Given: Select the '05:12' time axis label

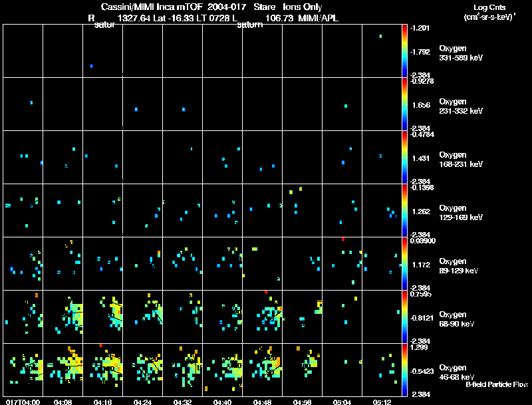Looking at the screenshot, I should (x=382, y=402).
